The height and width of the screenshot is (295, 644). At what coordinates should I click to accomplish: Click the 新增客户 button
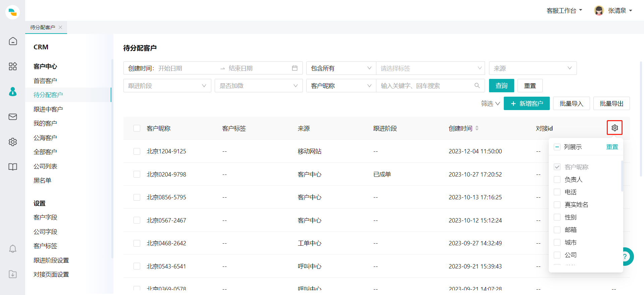tap(527, 103)
